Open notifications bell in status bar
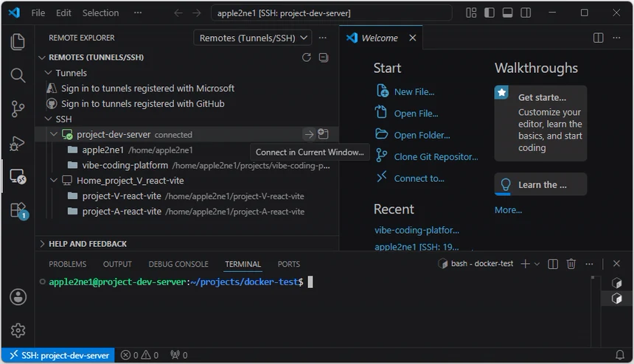634x364 pixels. [620, 355]
